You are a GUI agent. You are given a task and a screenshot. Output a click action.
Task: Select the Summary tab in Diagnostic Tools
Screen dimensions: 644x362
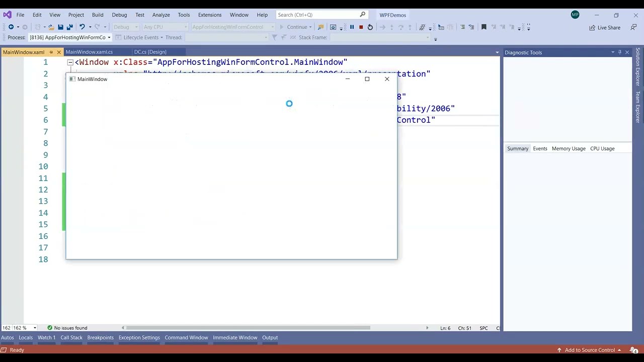coord(518,149)
